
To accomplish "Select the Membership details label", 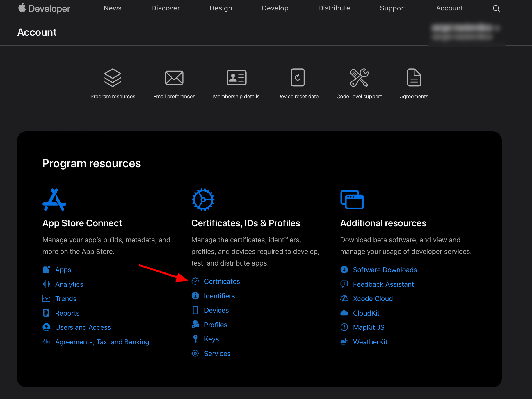I will (236, 97).
